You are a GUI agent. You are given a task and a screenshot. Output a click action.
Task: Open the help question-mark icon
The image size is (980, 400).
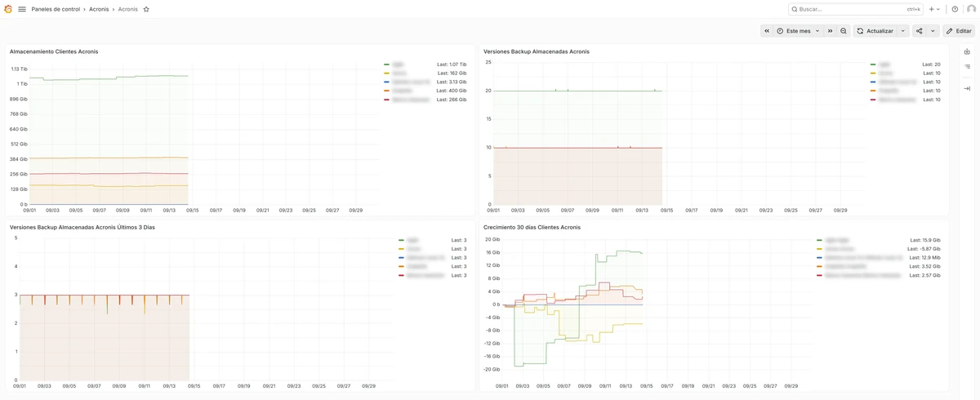tap(955, 9)
